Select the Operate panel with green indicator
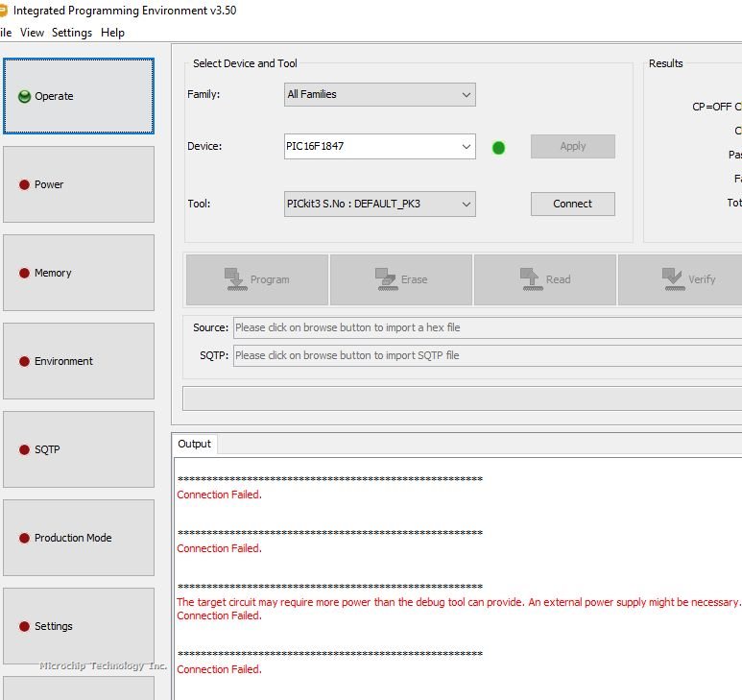Viewport: 742px width, 700px height. click(x=78, y=96)
